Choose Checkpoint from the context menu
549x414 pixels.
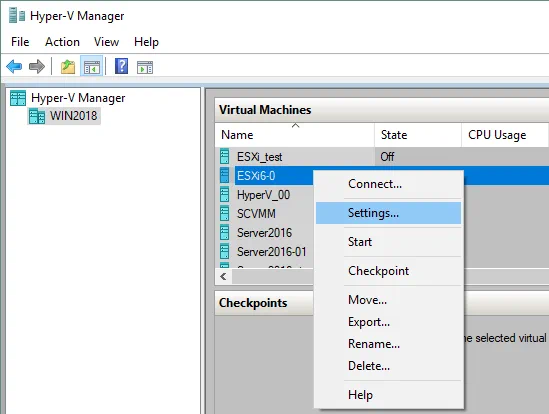pyautogui.click(x=388, y=271)
